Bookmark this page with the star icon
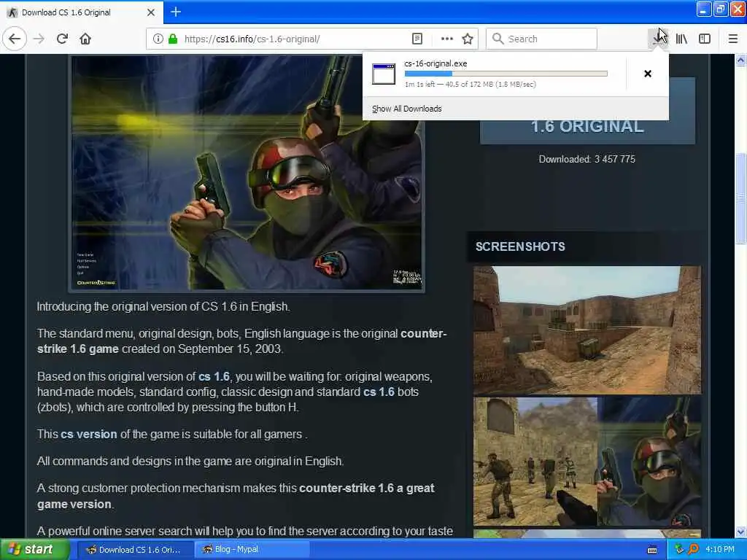This screenshot has height=560, width=747. coord(468,39)
